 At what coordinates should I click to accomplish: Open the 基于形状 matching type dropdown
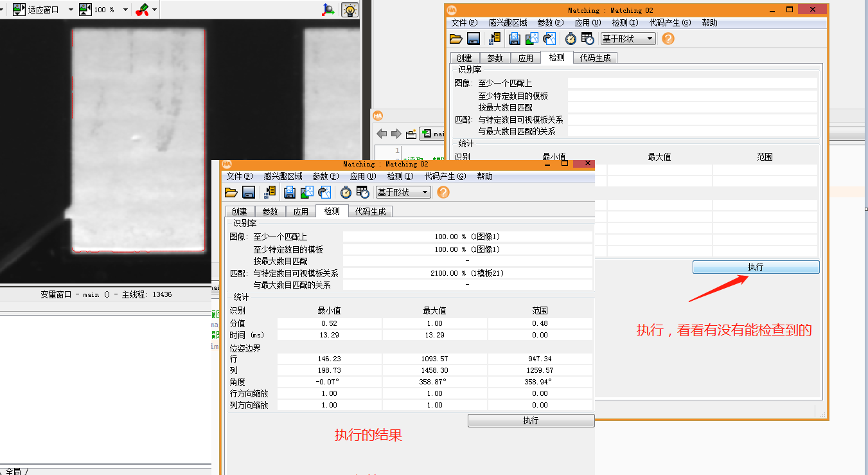[403, 192]
